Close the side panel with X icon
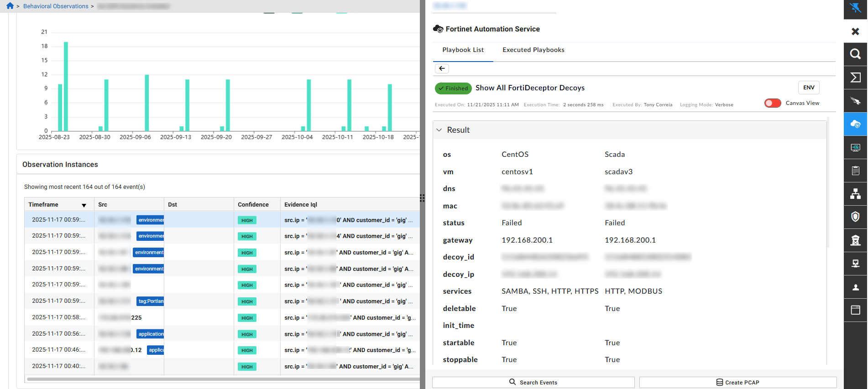868x389 pixels. pyautogui.click(x=855, y=31)
